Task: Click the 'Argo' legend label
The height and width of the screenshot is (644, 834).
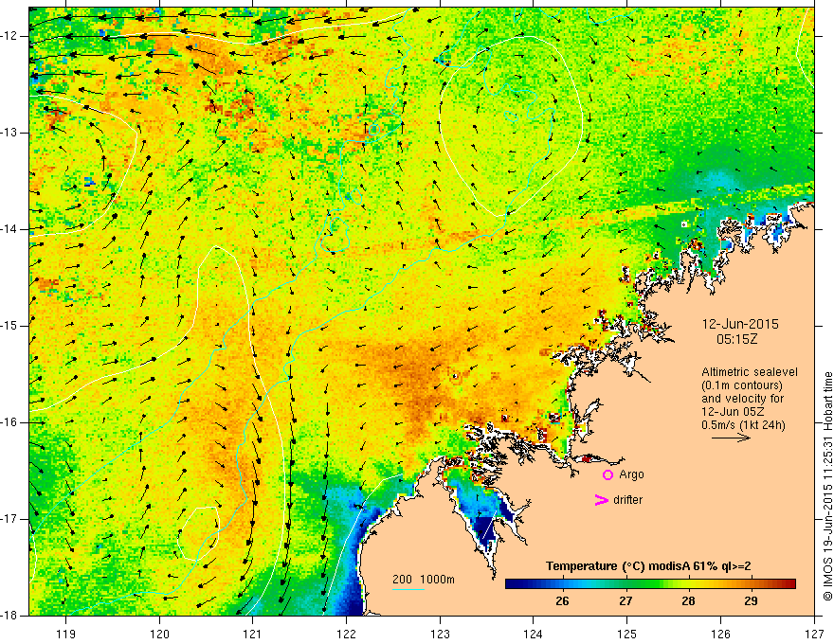Action: pyautogui.click(x=631, y=474)
